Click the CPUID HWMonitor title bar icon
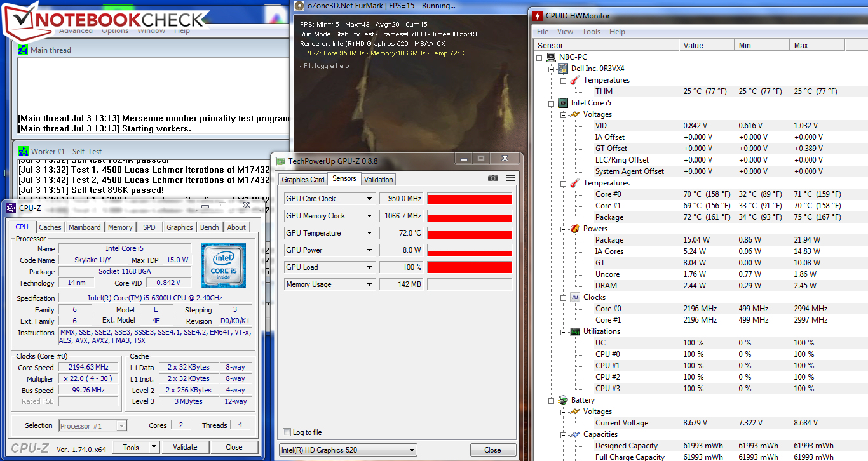The image size is (868, 461). click(x=538, y=16)
